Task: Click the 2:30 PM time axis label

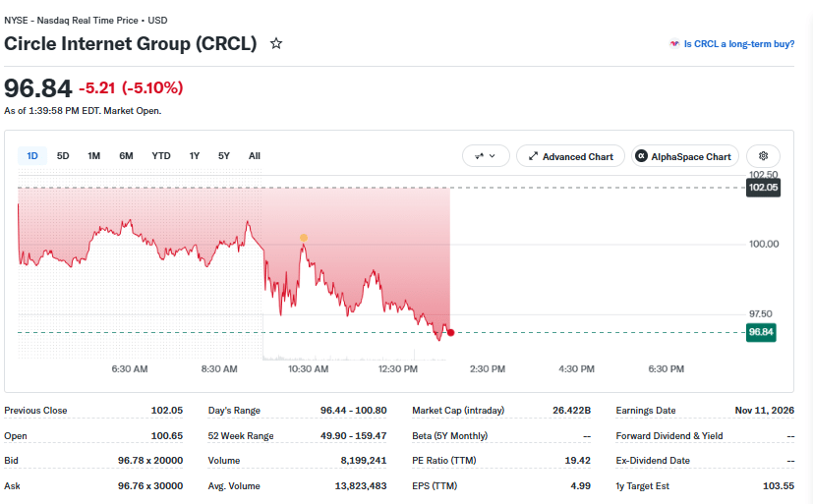Action: [x=488, y=368]
